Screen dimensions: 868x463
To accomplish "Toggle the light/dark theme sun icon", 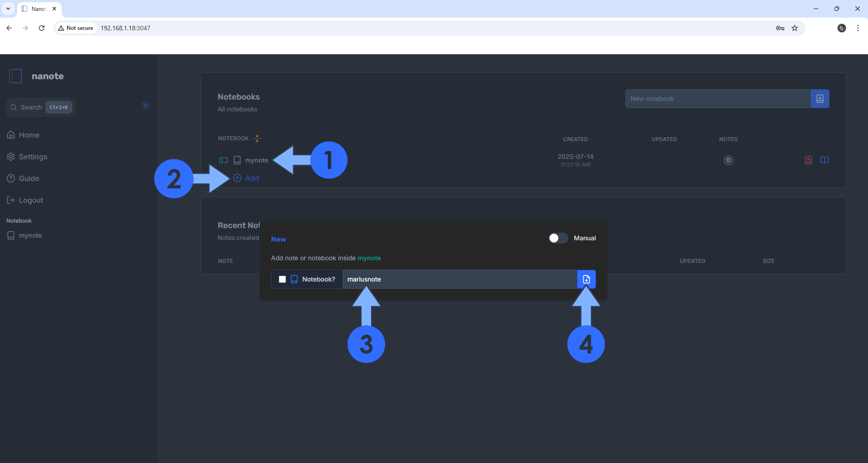I will pos(146,106).
